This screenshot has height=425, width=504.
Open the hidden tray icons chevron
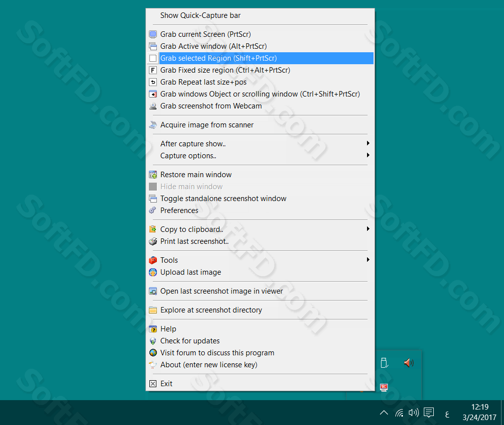click(384, 413)
